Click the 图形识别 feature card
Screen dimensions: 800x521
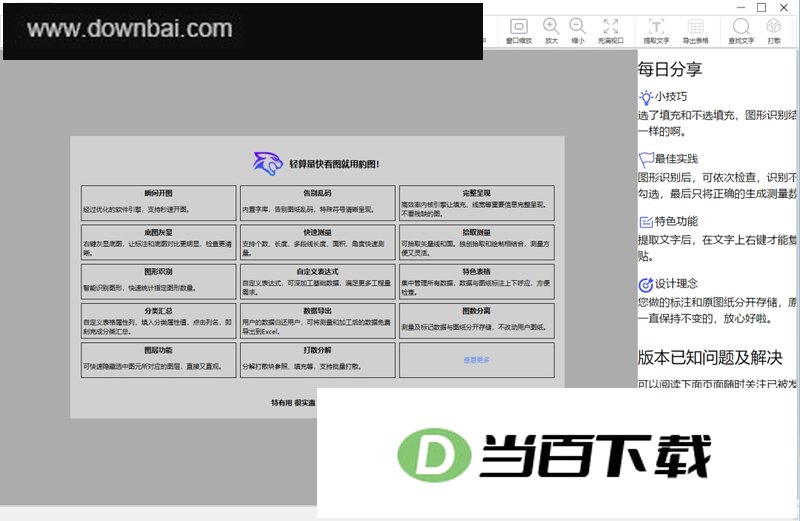tap(159, 282)
